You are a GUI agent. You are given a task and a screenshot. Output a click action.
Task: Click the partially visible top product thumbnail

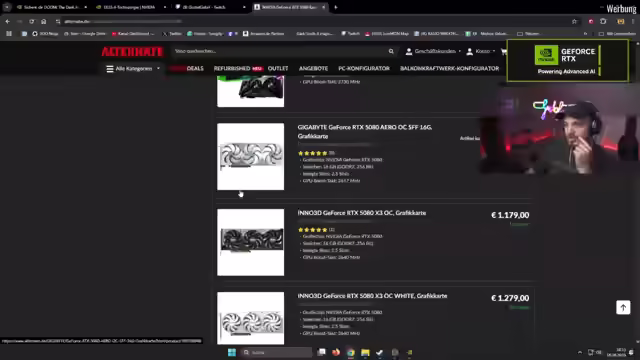coord(251,91)
